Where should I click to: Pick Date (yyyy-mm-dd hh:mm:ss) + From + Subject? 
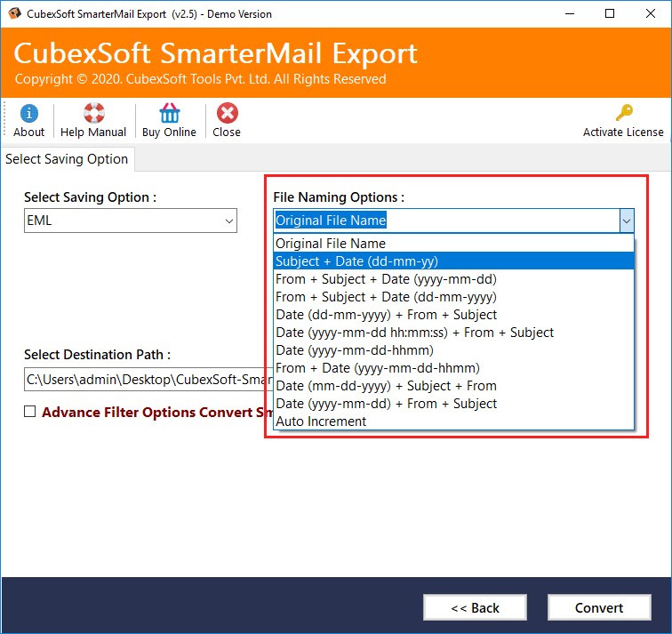(x=453, y=333)
